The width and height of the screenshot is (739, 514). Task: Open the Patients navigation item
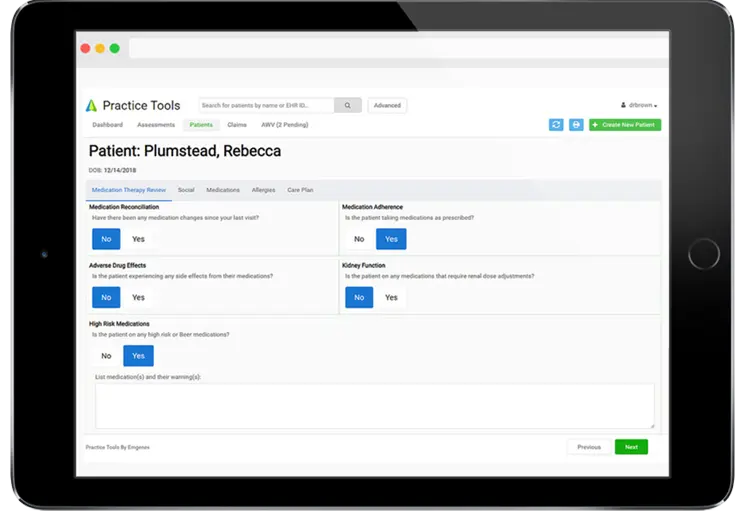coord(201,125)
